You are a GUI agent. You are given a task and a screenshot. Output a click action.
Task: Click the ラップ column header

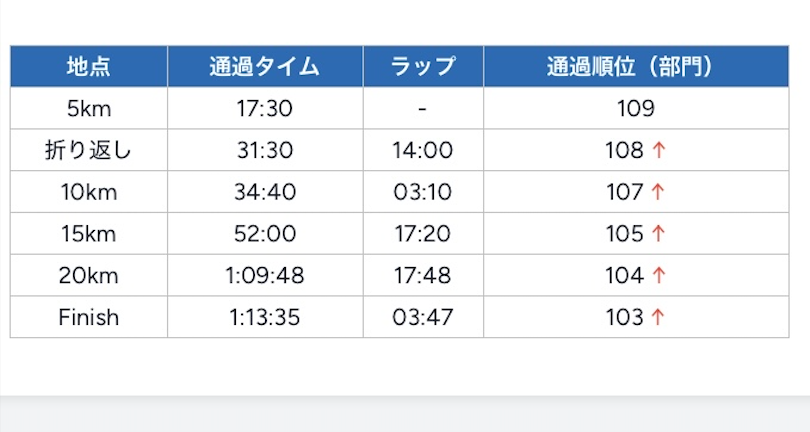tap(423, 67)
